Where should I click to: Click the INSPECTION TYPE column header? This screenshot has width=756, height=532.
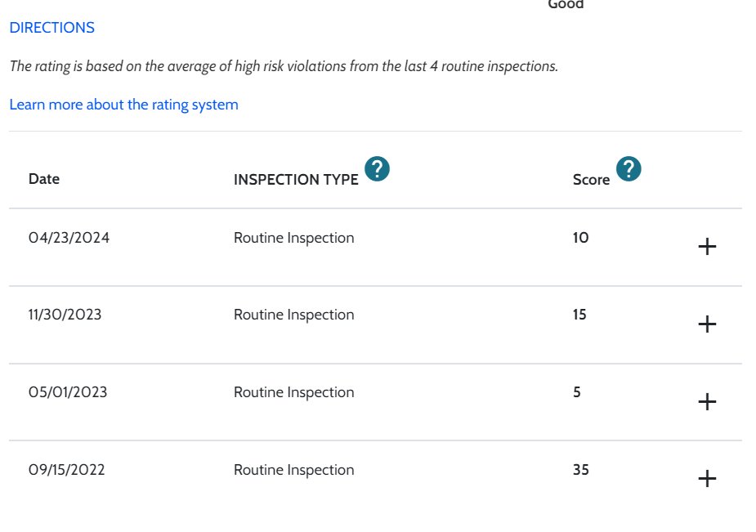pyautogui.click(x=296, y=180)
